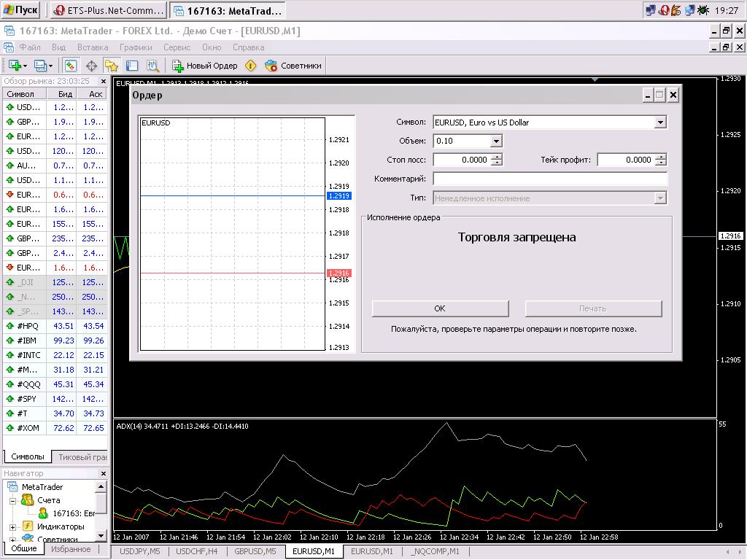Screen dimensions: 747x560
Task: Open the Объем volume dropdown
Action: pyautogui.click(x=496, y=141)
